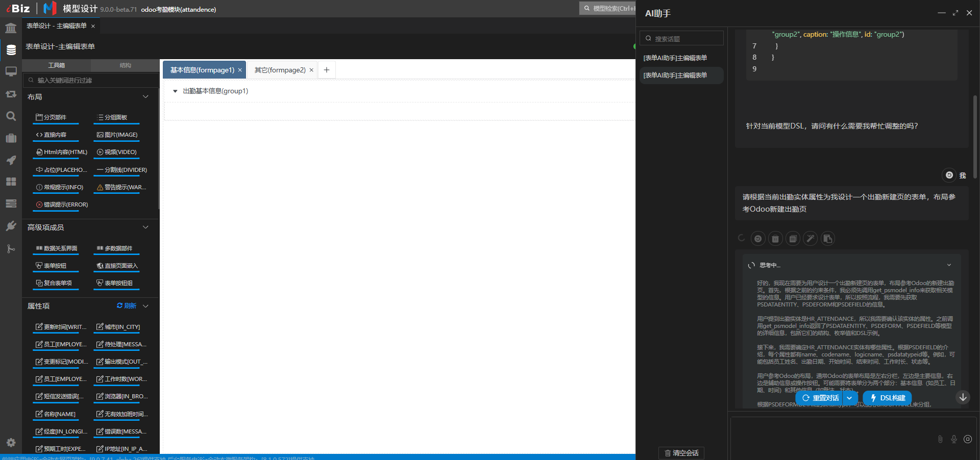Collapse the 出勤基本信息(group1) group
The width and height of the screenshot is (980, 460).
(175, 91)
